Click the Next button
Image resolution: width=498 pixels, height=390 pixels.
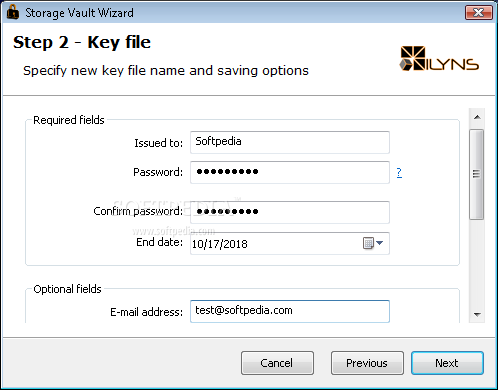(447, 363)
